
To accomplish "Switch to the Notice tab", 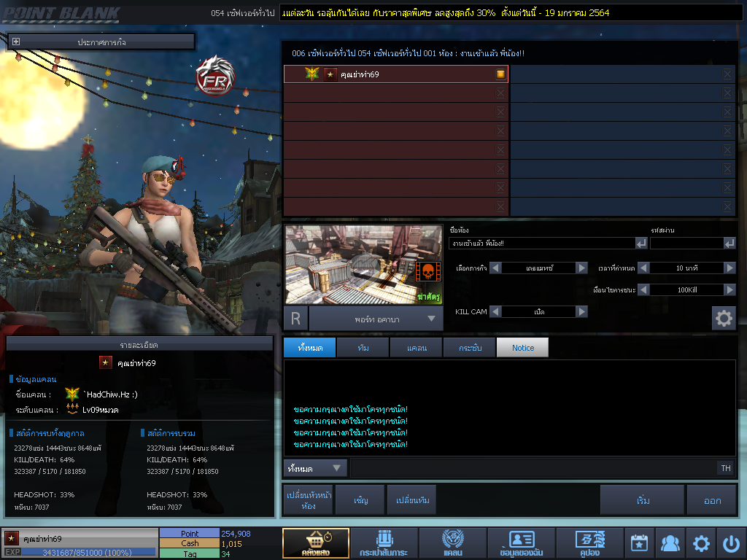I will click(522, 348).
